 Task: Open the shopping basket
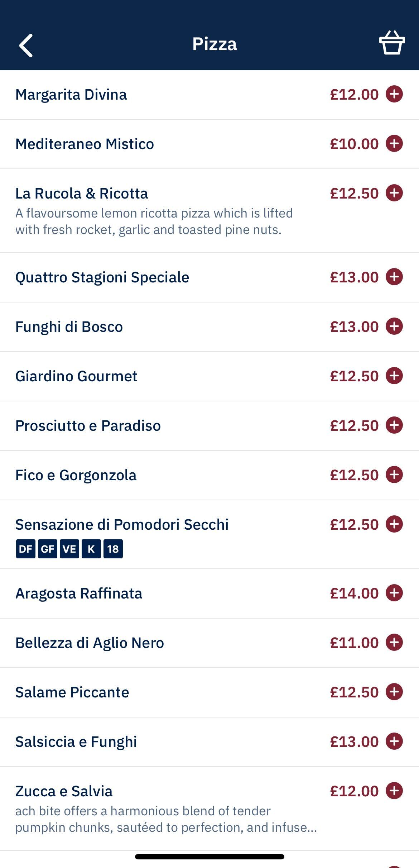point(392,43)
